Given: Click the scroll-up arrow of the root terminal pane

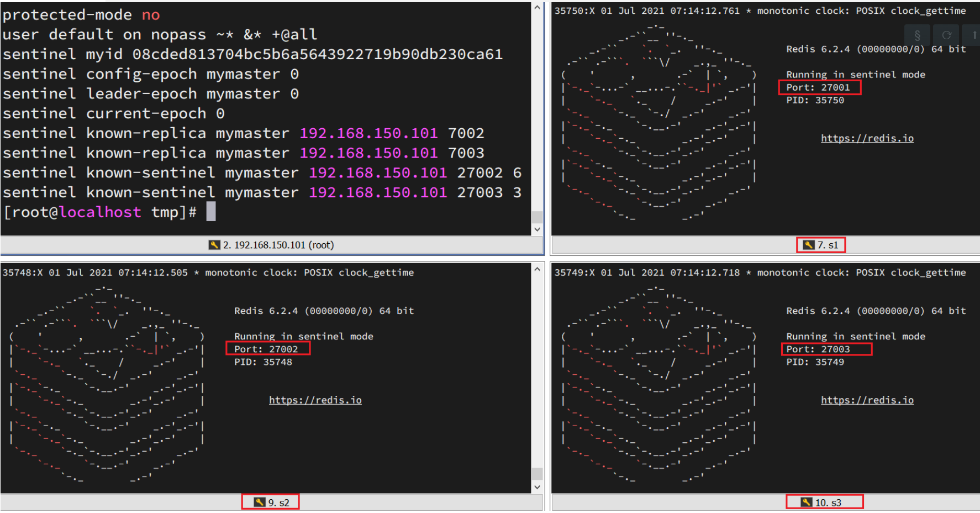Looking at the screenshot, I should tap(537, 8).
